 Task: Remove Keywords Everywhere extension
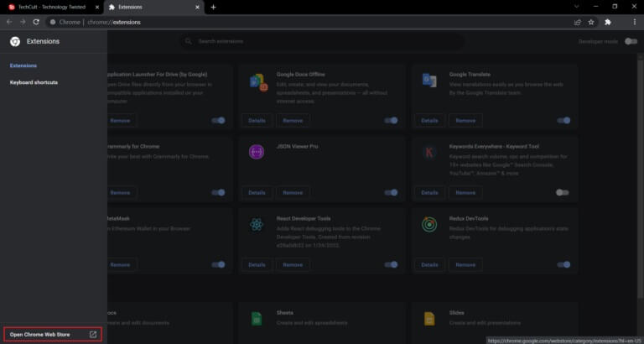tap(465, 192)
